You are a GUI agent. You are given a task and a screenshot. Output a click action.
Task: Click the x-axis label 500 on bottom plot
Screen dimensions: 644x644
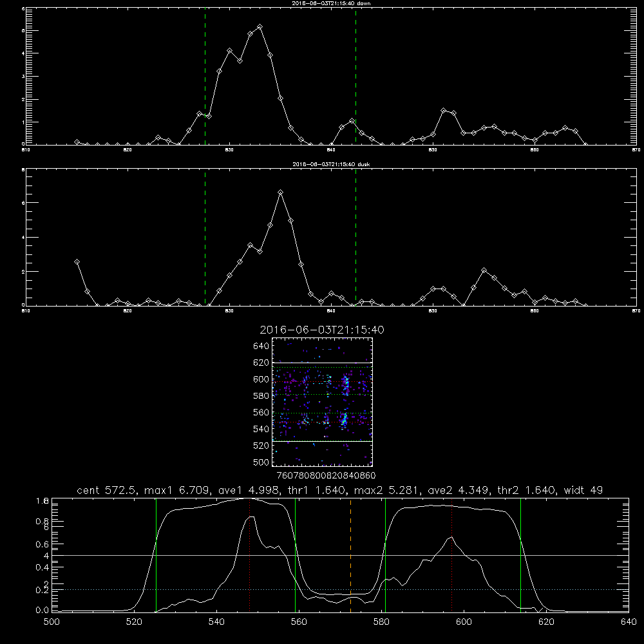52,622
